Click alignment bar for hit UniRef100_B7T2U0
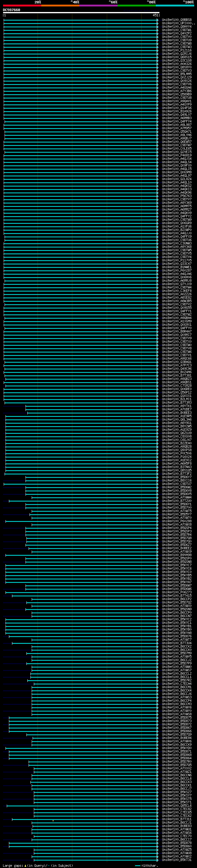 click(x=83, y=501)
